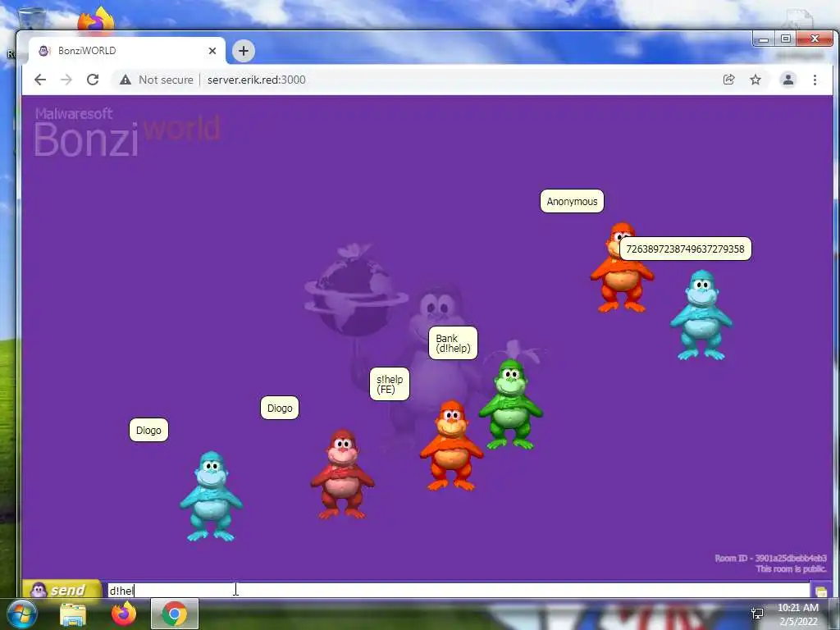This screenshot has width=840, height=630.
Task: Click the Room ID text
Action: (770, 558)
